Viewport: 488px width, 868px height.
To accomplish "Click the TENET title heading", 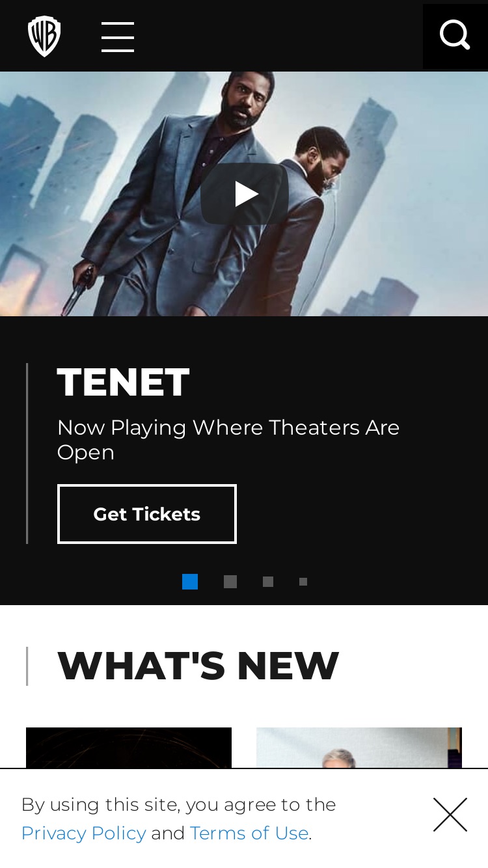I will 124,382.
